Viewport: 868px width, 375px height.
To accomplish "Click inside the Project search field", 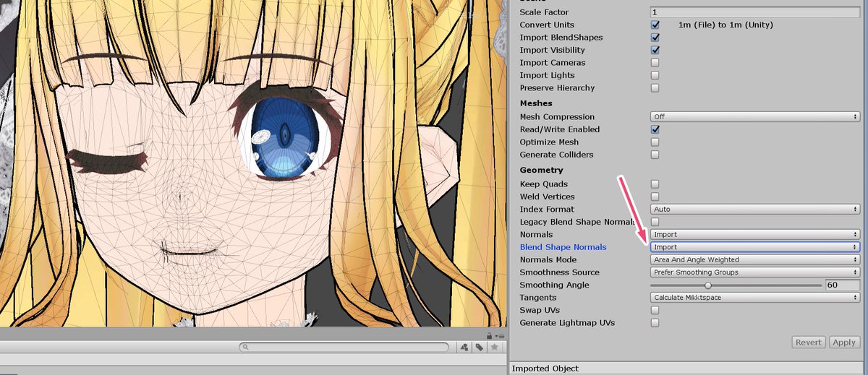I will pyautogui.click(x=346, y=348).
